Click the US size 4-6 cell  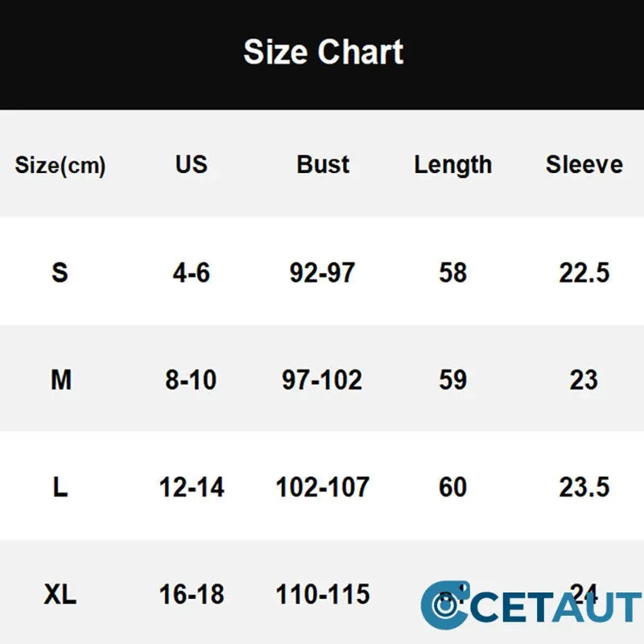tap(192, 272)
